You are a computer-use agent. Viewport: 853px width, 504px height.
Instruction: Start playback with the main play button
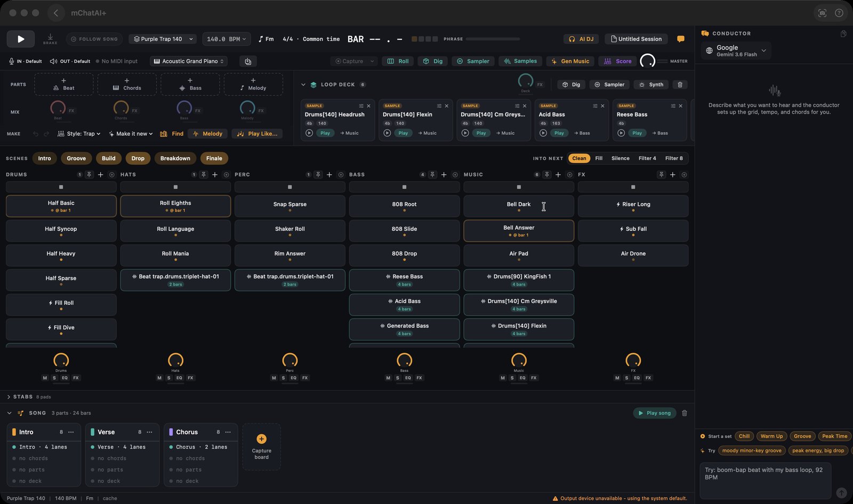[x=21, y=39]
